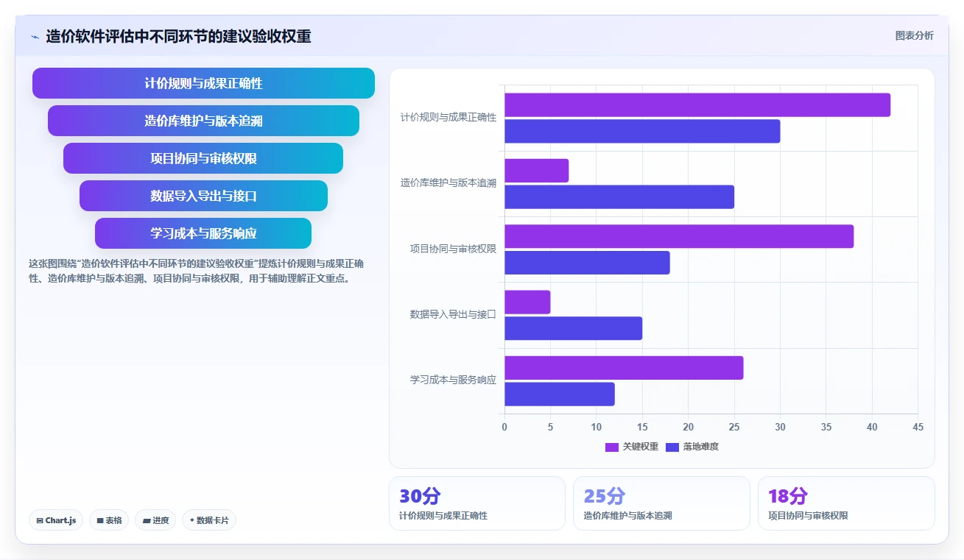This screenshot has width=964, height=560.
Task: Open the 25分 造价库维护与版本追溯 card
Action: tap(661, 503)
